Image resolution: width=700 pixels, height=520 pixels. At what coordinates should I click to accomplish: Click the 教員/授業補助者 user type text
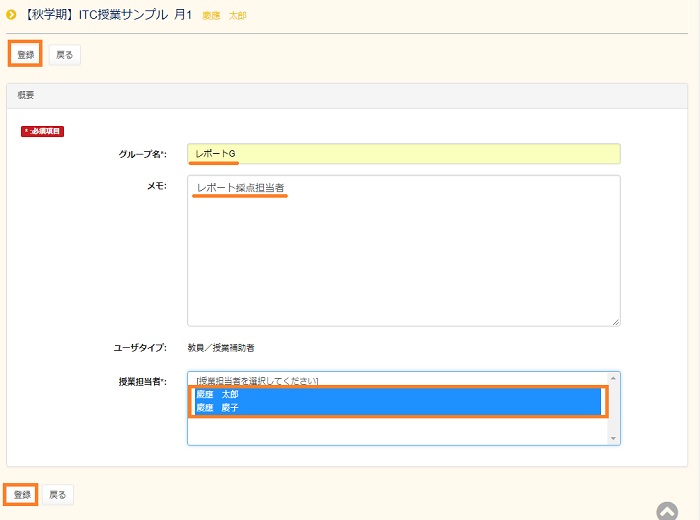click(221, 348)
